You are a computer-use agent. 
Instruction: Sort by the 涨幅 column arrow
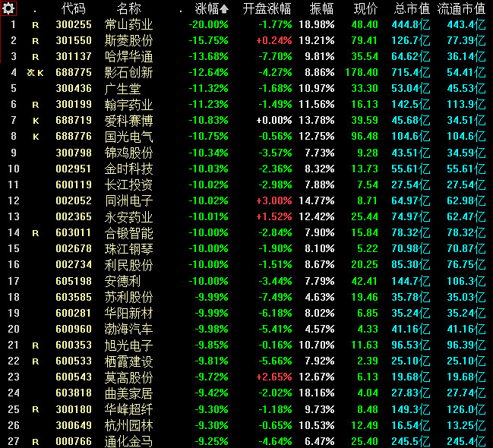click(224, 9)
